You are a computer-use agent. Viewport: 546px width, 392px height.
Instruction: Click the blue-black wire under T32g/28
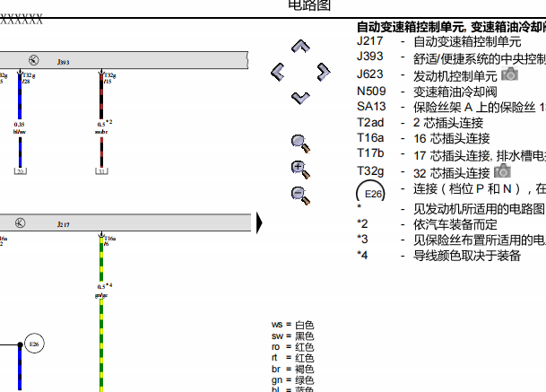[x=20, y=97]
